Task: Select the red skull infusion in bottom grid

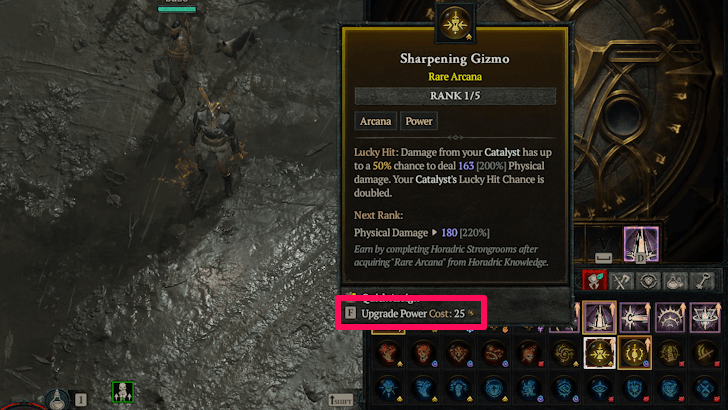Action: tap(423, 353)
